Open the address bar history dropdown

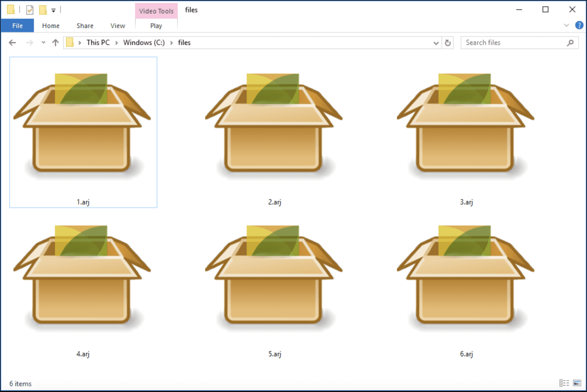tap(436, 42)
